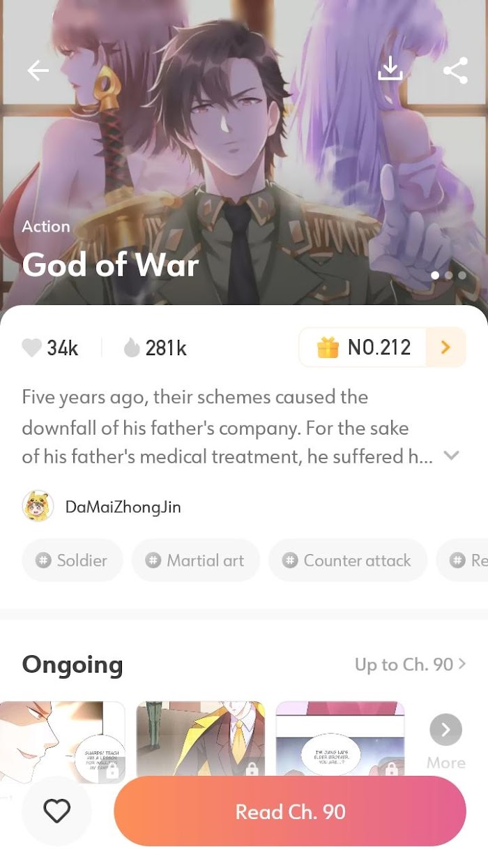Toggle the favorite heart button

[56, 811]
